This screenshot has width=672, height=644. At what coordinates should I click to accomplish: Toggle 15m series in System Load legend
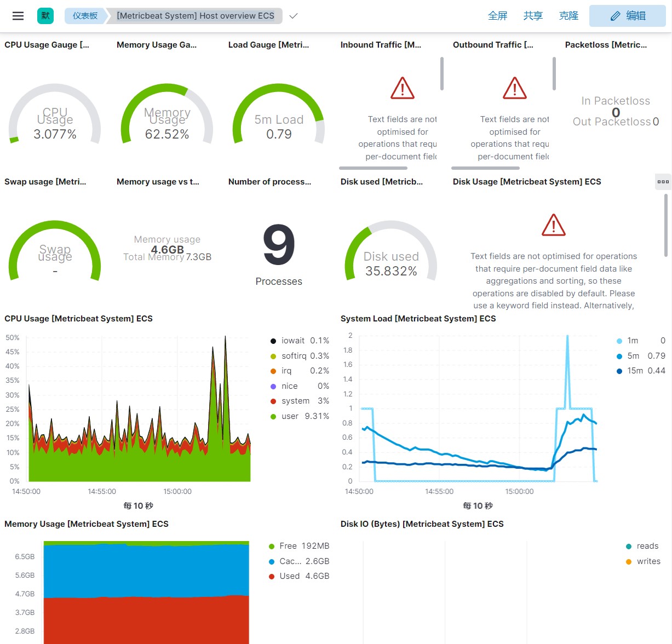(x=641, y=371)
